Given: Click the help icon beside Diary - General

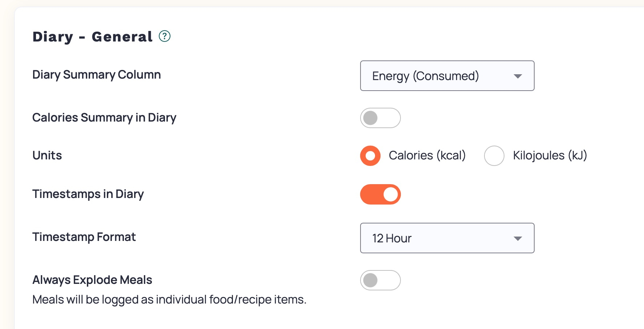Looking at the screenshot, I should 165,36.
